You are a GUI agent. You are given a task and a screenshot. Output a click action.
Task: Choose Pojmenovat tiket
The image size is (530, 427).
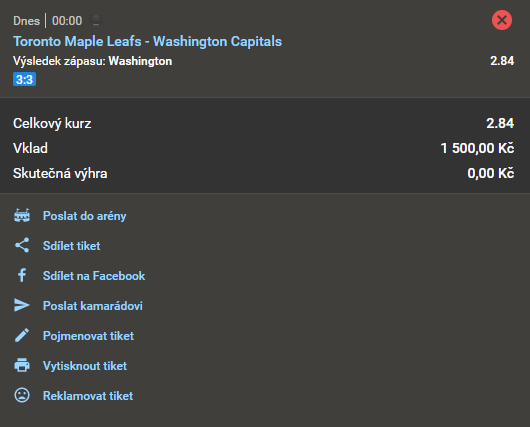pos(88,336)
